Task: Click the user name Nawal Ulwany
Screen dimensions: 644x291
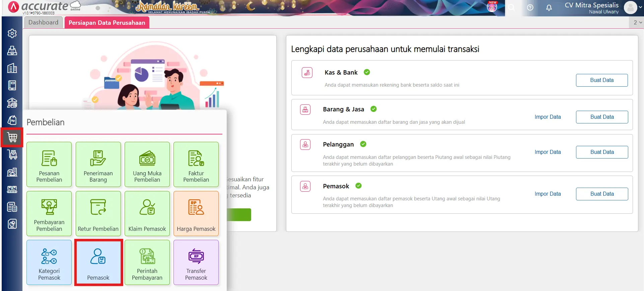Action: tap(604, 12)
